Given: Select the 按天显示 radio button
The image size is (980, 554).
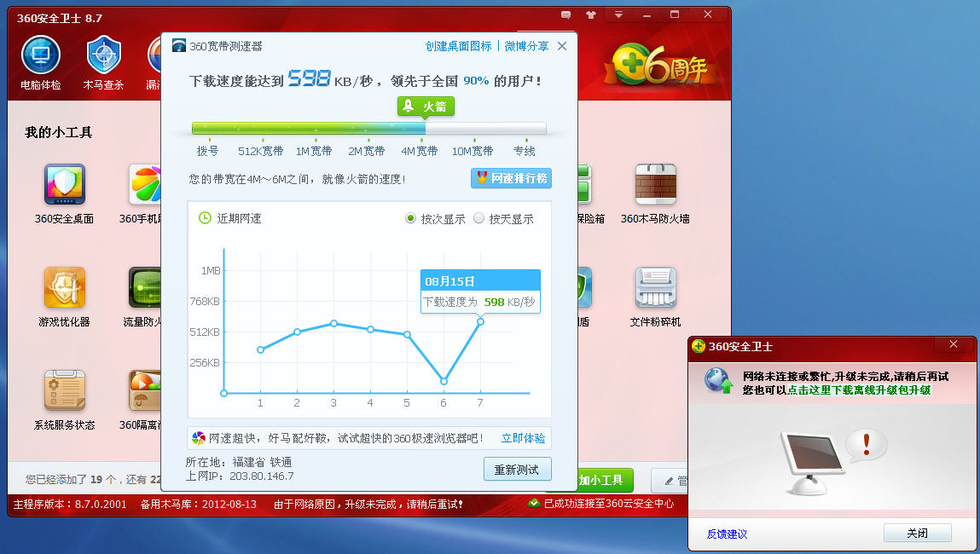Looking at the screenshot, I should [478, 218].
